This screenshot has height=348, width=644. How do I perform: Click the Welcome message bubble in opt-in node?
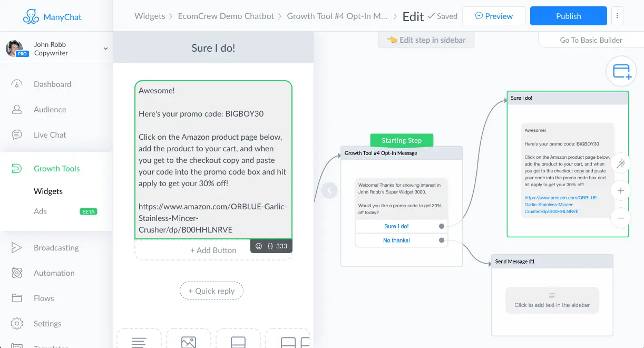click(x=402, y=198)
